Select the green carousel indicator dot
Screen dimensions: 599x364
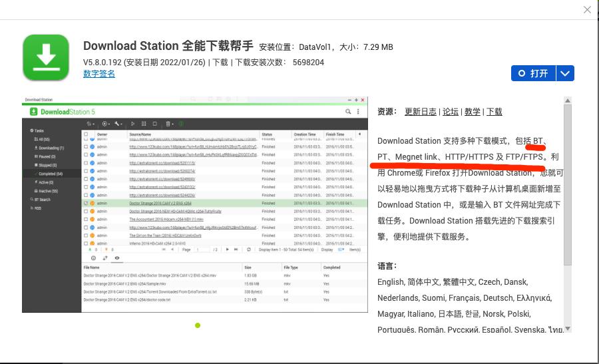click(198, 325)
